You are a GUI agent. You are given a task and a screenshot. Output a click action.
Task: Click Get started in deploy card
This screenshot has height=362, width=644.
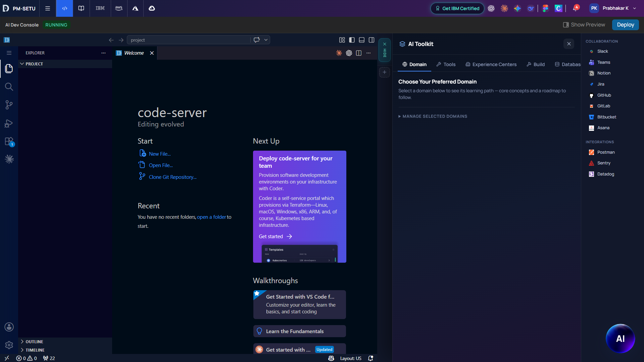(x=275, y=237)
